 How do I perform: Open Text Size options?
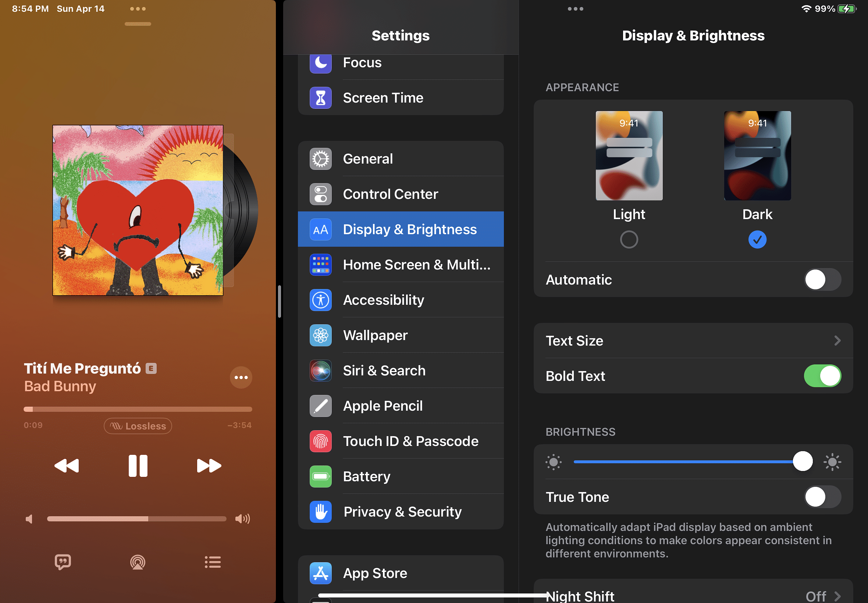[x=693, y=340]
